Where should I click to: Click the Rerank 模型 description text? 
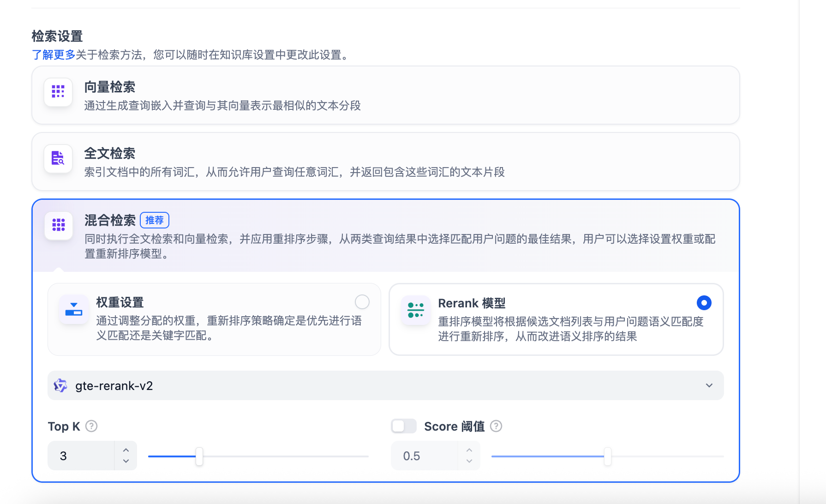pyautogui.click(x=571, y=329)
